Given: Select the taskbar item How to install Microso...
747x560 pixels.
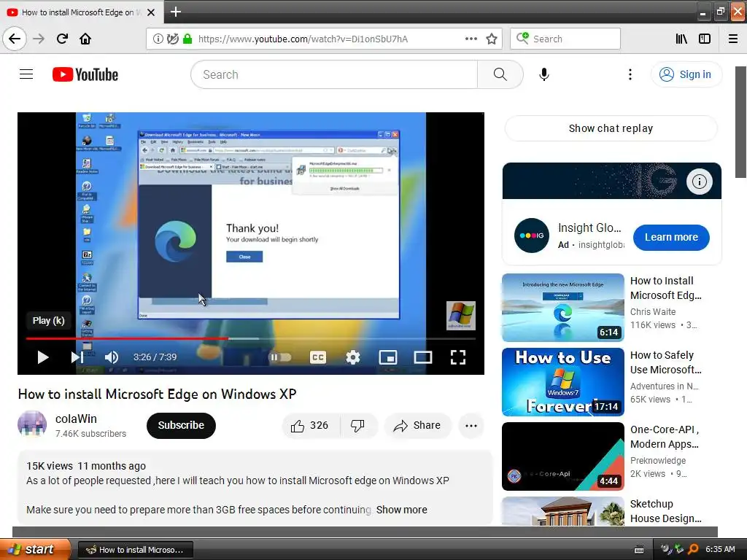Looking at the screenshot, I should (135, 550).
